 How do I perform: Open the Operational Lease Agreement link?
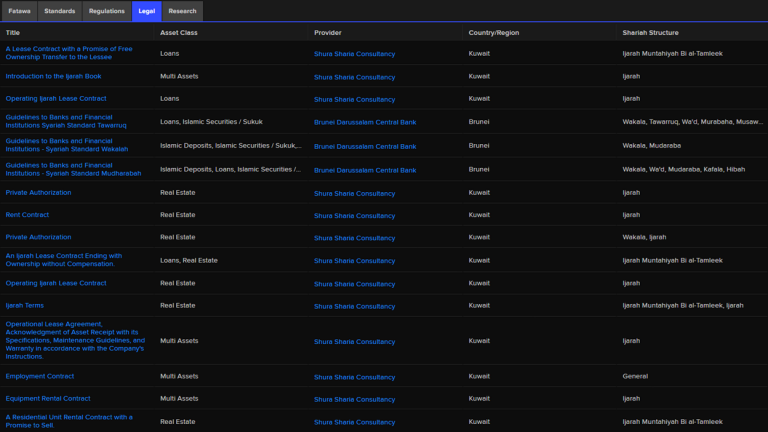point(75,340)
